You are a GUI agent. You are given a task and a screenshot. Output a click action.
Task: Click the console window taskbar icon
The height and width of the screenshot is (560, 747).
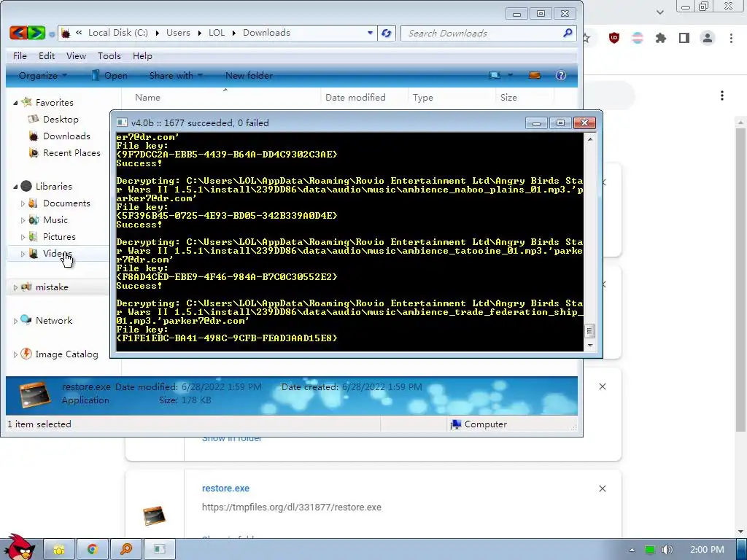click(159, 550)
